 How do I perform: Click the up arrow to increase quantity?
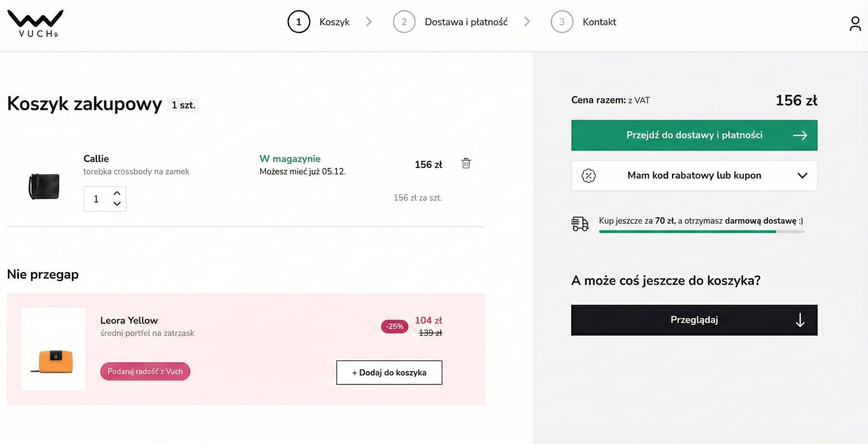click(116, 193)
